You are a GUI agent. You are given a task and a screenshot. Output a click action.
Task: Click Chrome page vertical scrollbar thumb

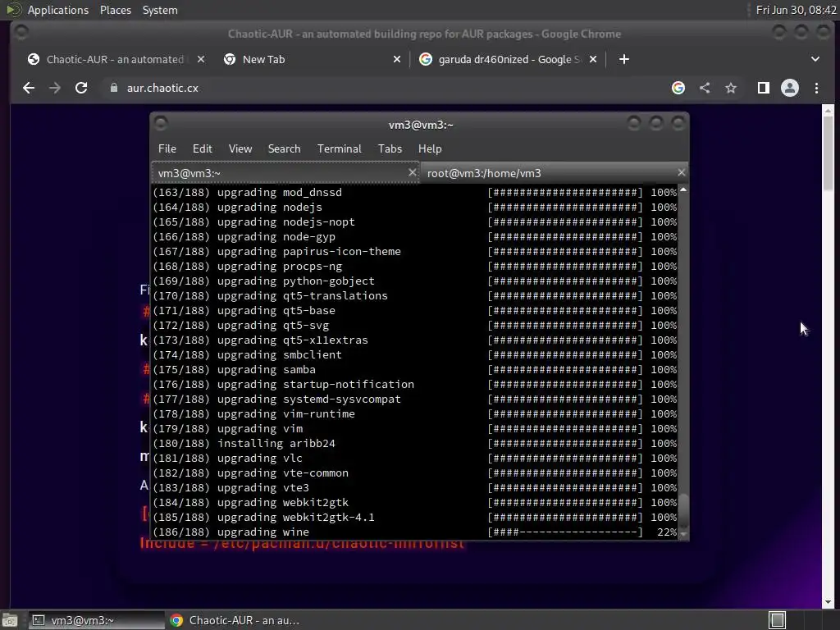coord(829,153)
